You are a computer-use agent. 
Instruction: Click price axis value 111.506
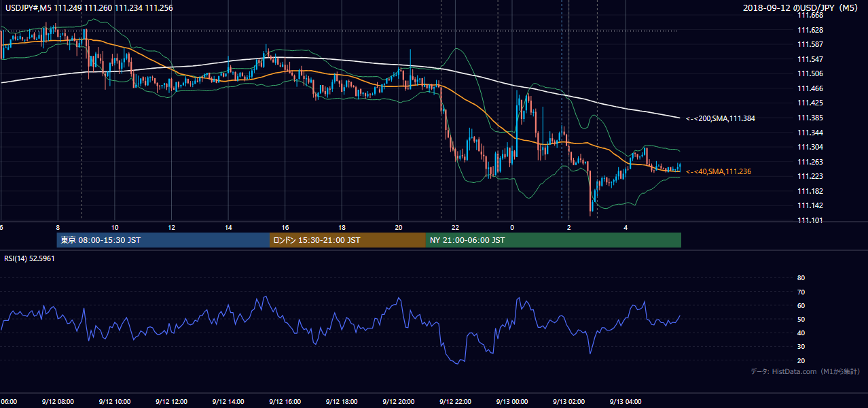pyautogui.click(x=810, y=73)
